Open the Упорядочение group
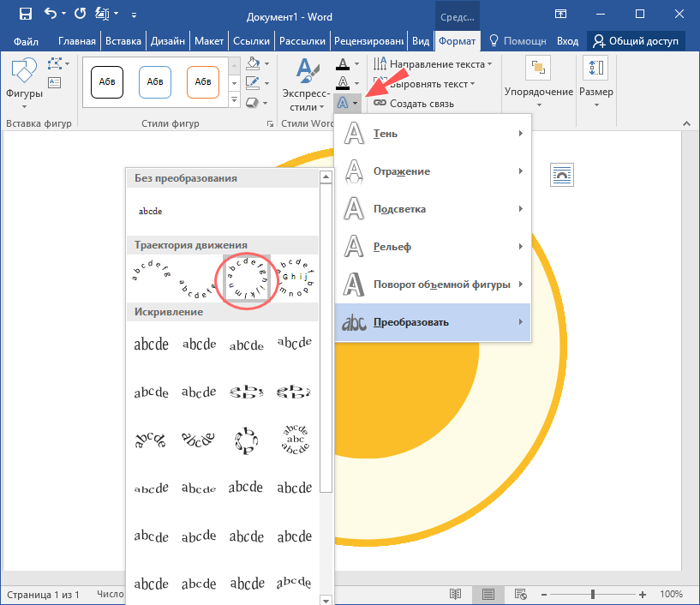 click(x=539, y=83)
